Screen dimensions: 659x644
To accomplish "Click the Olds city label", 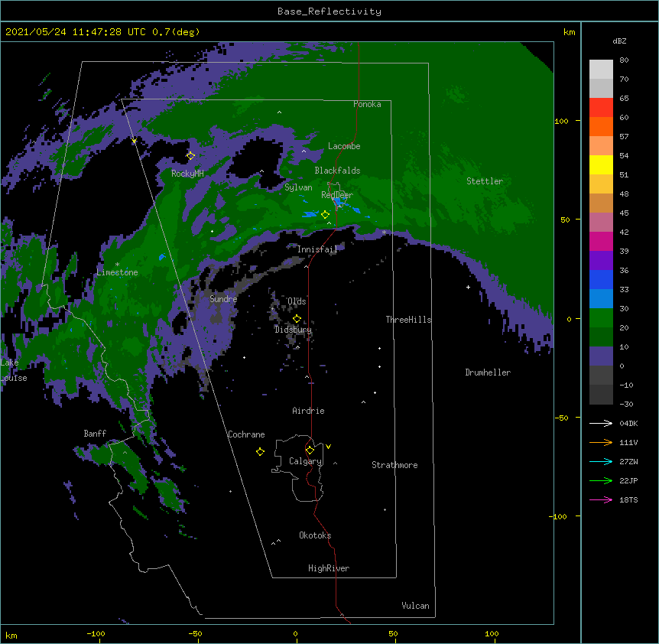I will pyautogui.click(x=297, y=301).
